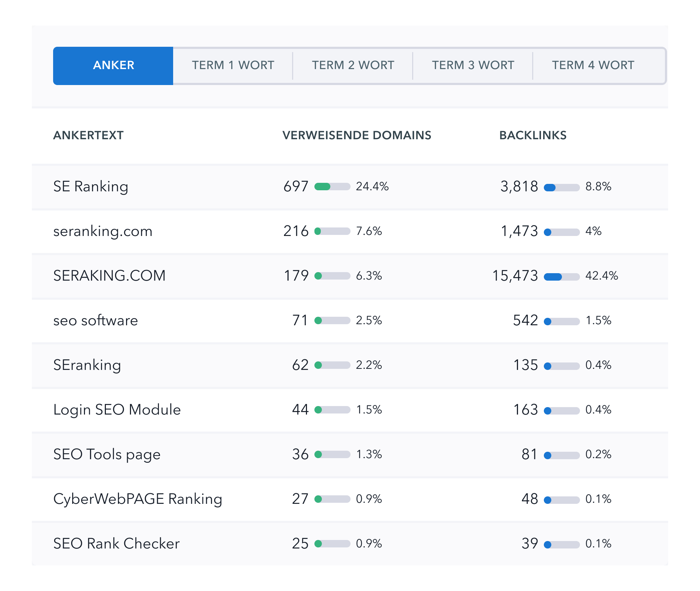
Task: Click the green 7.6% domains progress bar
Action: tap(332, 231)
